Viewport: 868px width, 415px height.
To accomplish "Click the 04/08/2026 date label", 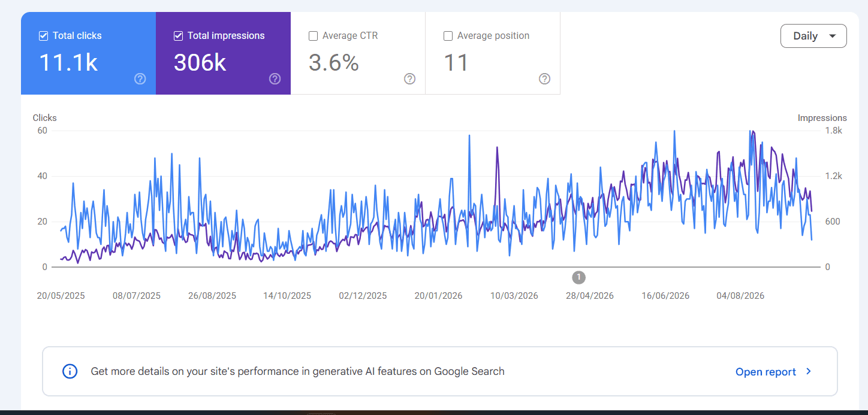I will point(740,296).
